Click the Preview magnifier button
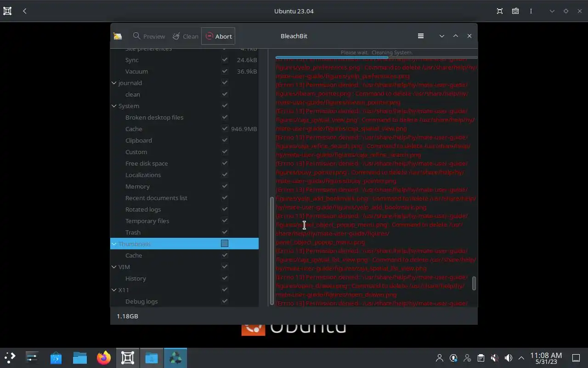Viewport: 588px width, 368px height. click(x=149, y=36)
